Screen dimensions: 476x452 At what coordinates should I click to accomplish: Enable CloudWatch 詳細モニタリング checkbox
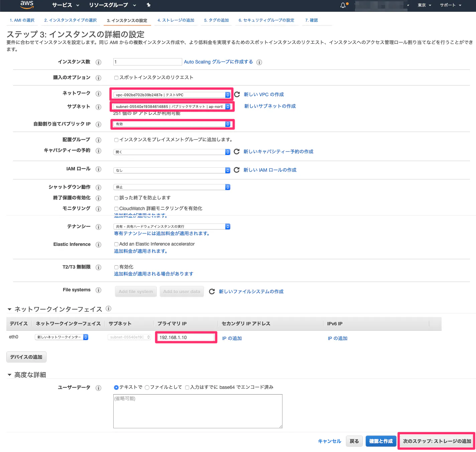pyautogui.click(x=116, y=209)
